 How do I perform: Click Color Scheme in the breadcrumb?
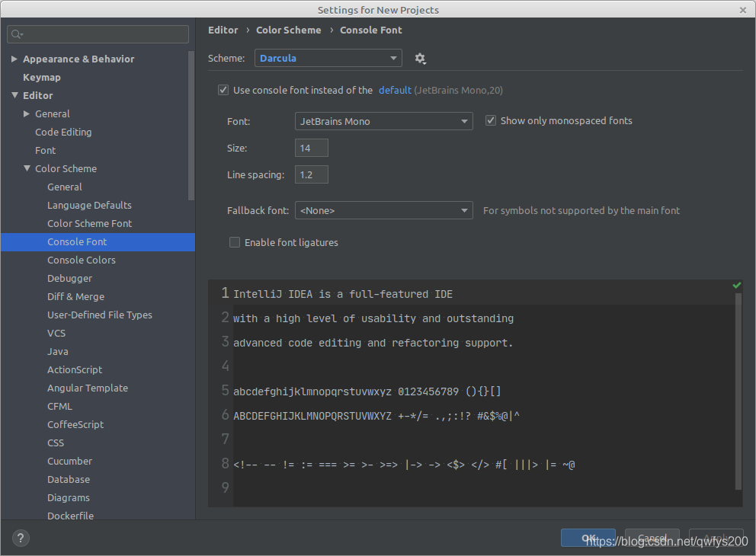(x=288, y=30)
